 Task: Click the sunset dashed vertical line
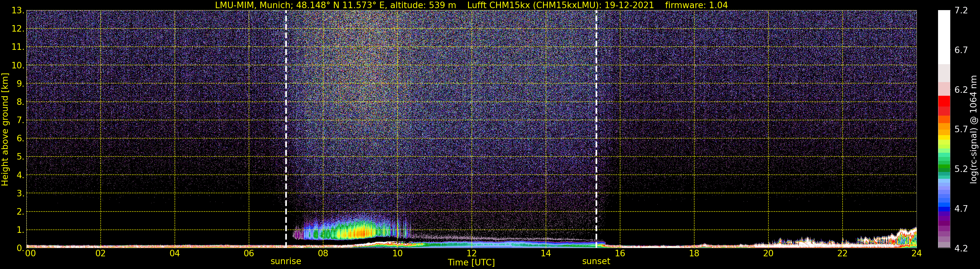[596, 129]
